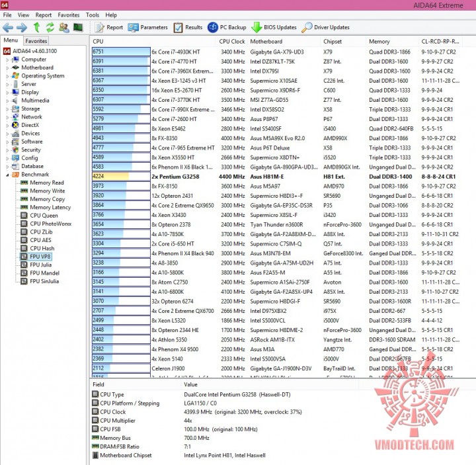476x465 pixels.
Task: Select the Celeron J1900 result row
Action: tap(276, 368)
